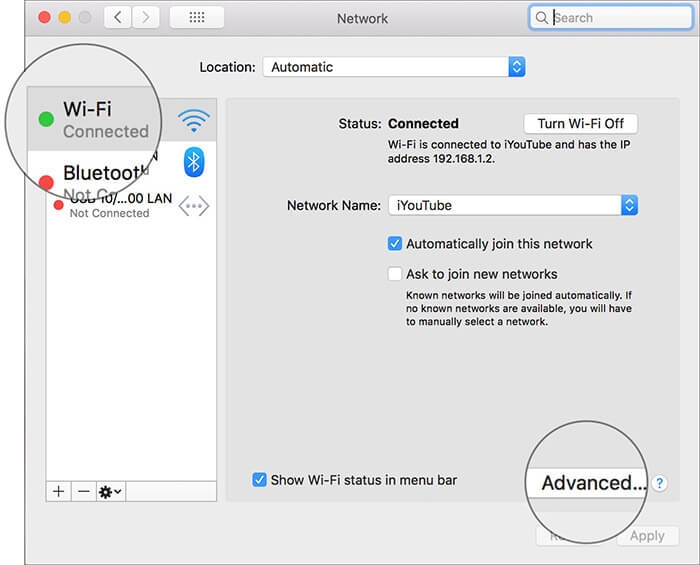The image size is (700, 565).
Task: Click green status dot beside Wi-Fi
Action: tap(46, 119)
